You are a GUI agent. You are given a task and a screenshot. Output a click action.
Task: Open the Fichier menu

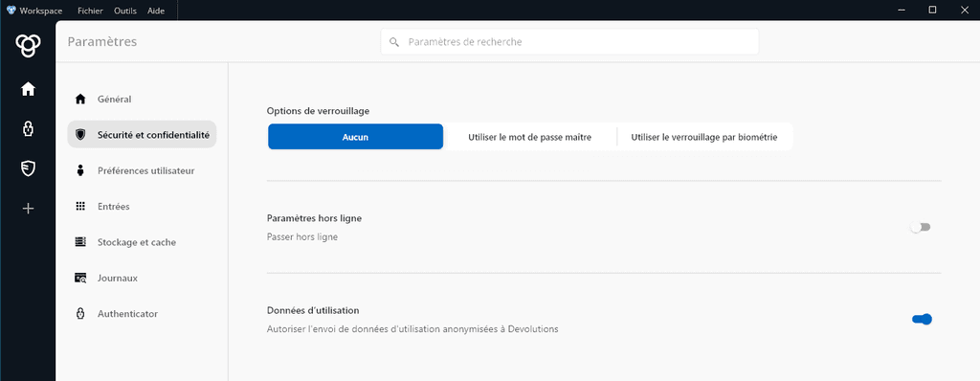click(91, 11)
